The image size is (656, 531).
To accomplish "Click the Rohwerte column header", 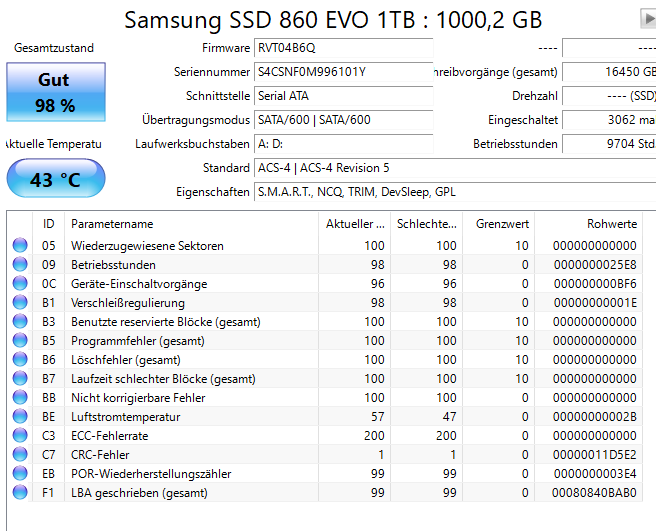I will tap(589, 224).
